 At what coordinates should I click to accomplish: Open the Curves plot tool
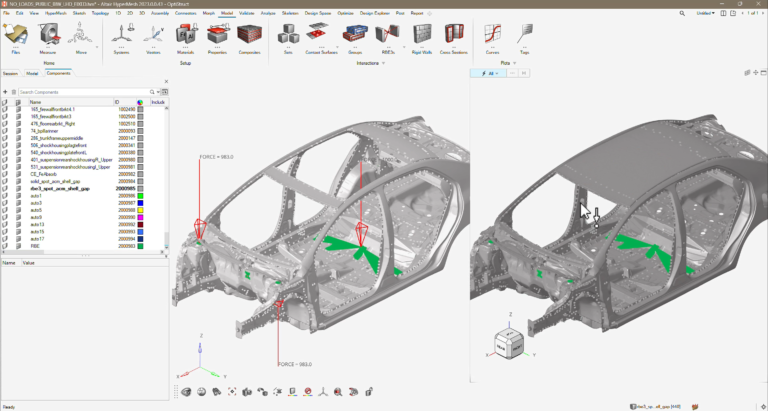(492, 34)
